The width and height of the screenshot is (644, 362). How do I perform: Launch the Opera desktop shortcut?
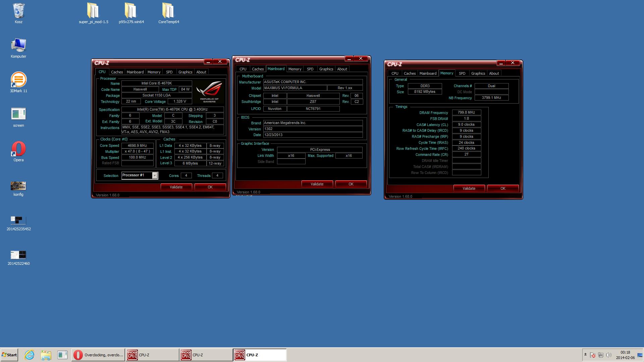pos(18,152)
